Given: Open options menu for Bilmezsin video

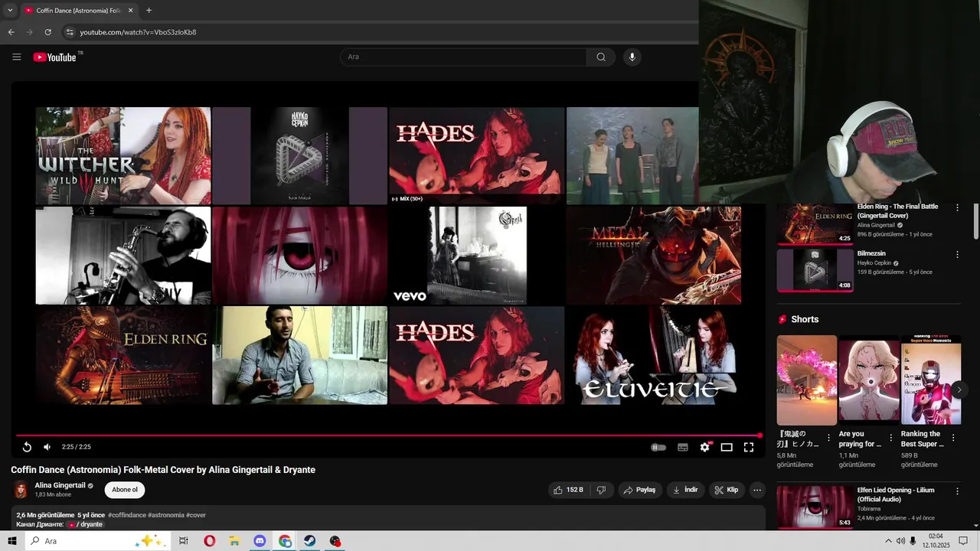Looking at the screenshot, I should (956, 255).
